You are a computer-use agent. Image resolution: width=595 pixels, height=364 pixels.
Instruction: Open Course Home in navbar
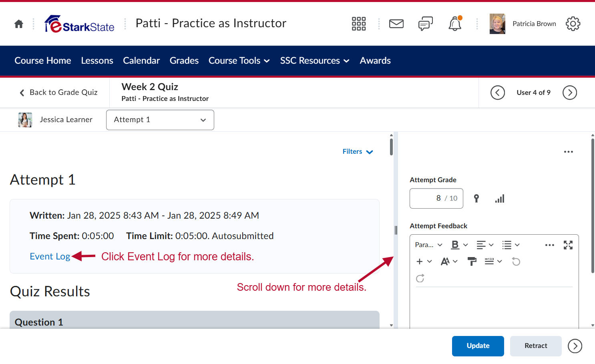coord(43,60)
